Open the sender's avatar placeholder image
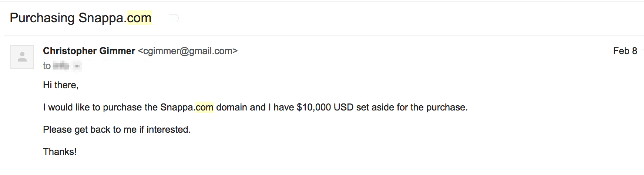Image resolution: width=644 pixels, height=175 pixels. coord(22,57)
